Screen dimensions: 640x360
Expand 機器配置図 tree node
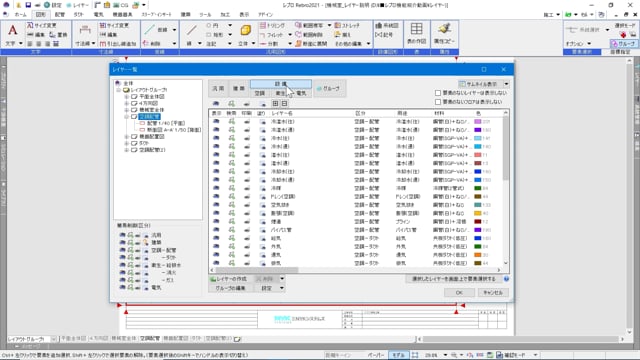click(127, 136)
